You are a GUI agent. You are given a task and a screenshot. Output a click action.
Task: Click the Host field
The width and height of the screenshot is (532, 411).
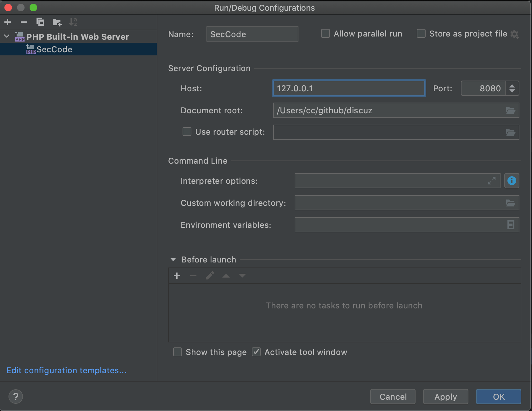[x=349, y=88]
